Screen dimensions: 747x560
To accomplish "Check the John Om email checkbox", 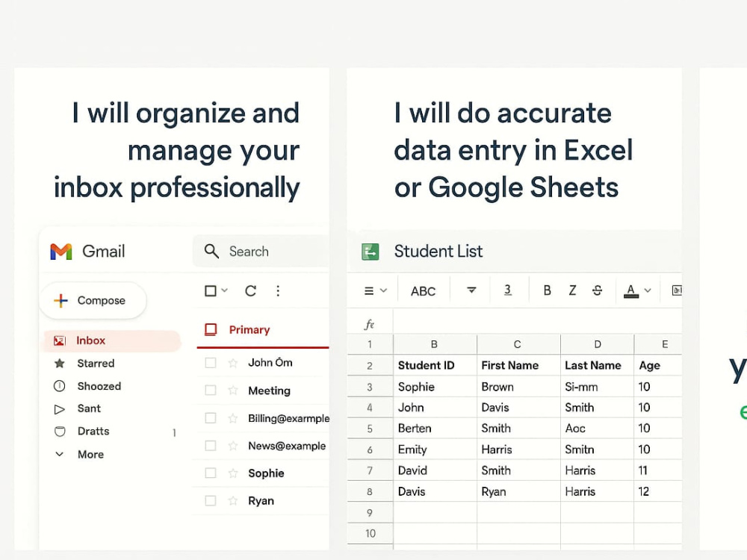I will tap(211, 363).
